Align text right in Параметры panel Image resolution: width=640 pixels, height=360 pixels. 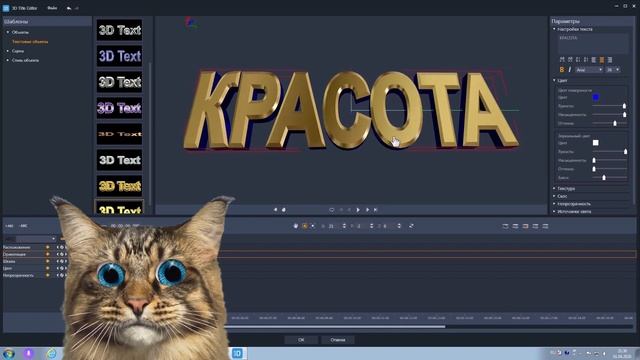click(x=610, y=60)
